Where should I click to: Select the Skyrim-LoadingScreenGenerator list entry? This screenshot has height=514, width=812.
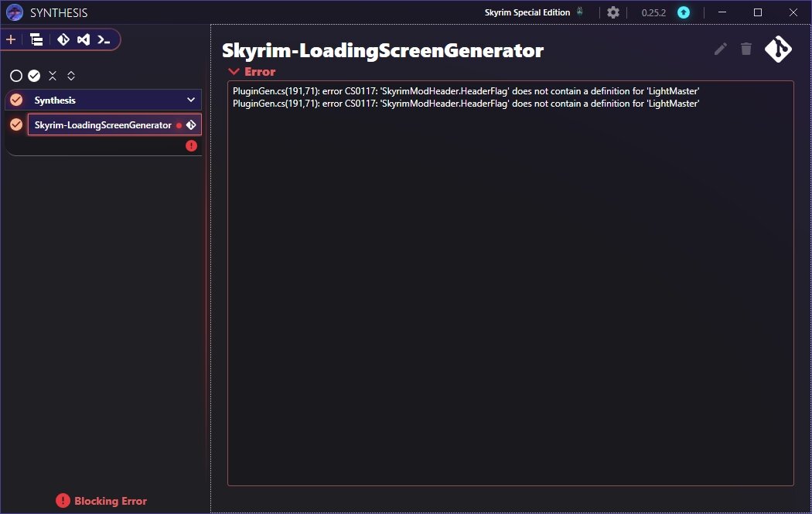(108, 124)
